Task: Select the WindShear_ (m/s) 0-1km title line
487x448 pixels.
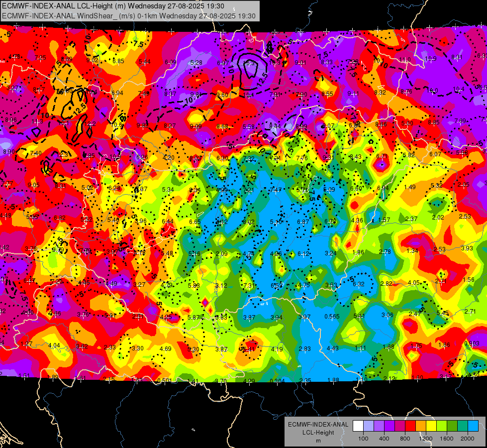Action: click(128, 16)
